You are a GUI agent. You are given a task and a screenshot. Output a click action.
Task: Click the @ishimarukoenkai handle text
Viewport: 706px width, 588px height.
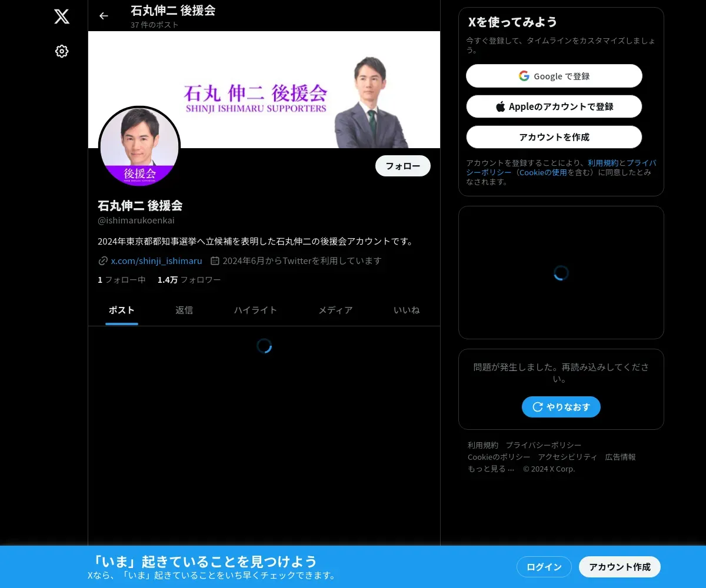[136, 220]
